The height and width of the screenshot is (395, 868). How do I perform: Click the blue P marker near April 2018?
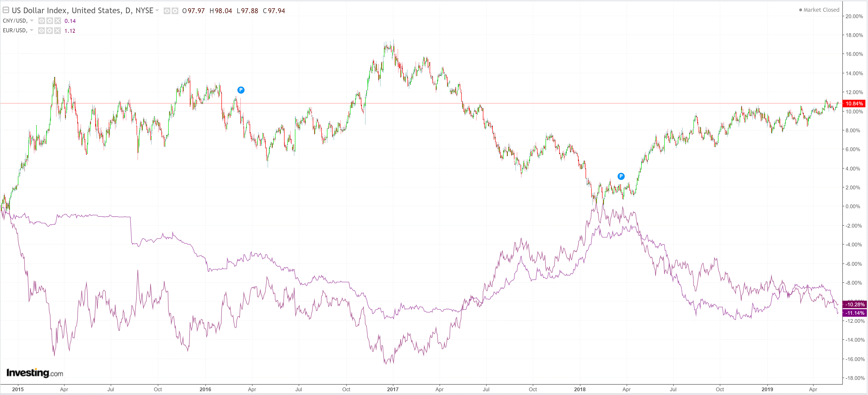621,176
